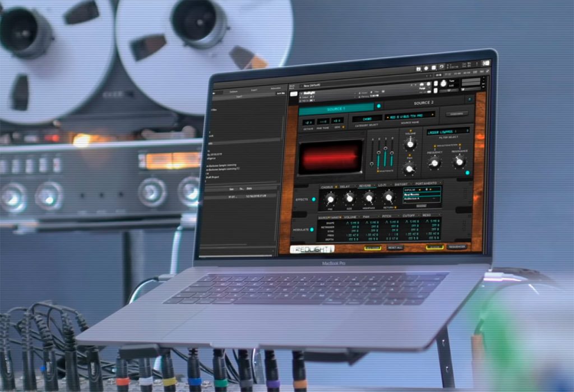
Task: Click the filter Resonance knob
Action: pyautogui.click(x=459, y=161)
